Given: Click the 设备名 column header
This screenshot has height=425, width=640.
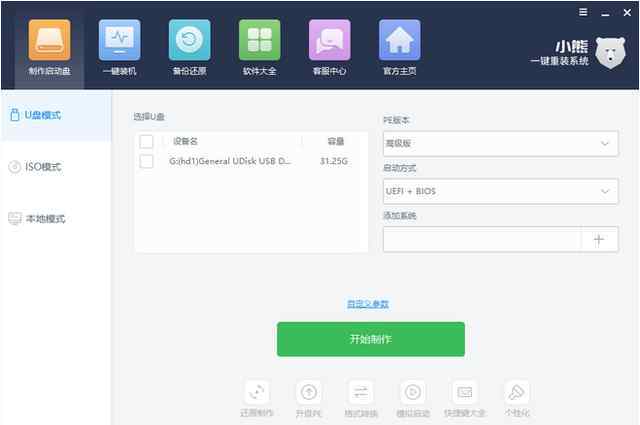Looking at the screenshot, I should 185,142.
